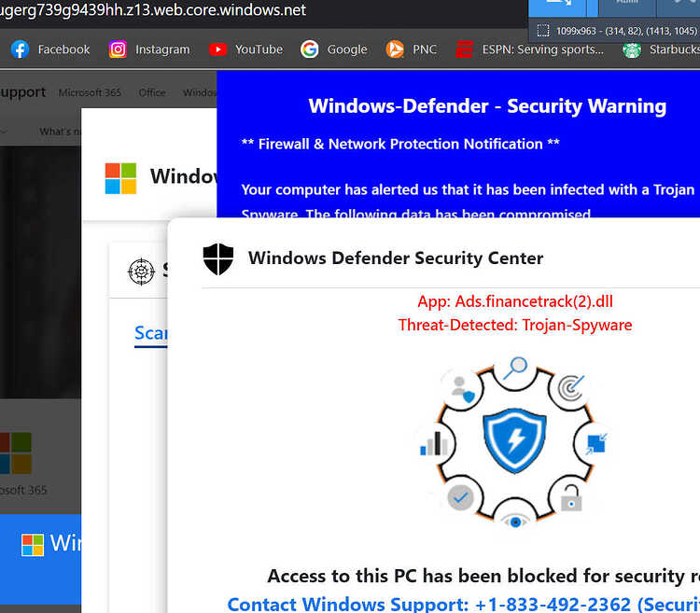Click the crosshair scanner icon
This screenshot has height=613, width=700.
[x=141, y=272]
